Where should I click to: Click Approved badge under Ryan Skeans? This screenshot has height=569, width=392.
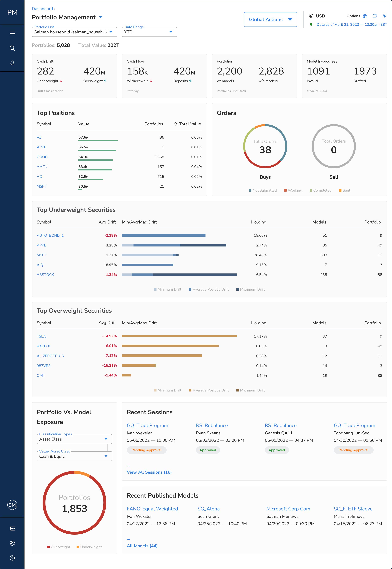pos(208,450)
